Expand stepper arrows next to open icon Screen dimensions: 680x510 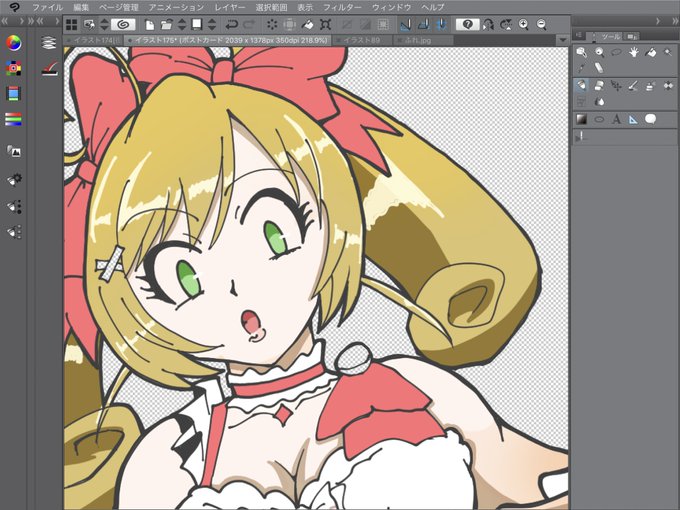point(182,25)
